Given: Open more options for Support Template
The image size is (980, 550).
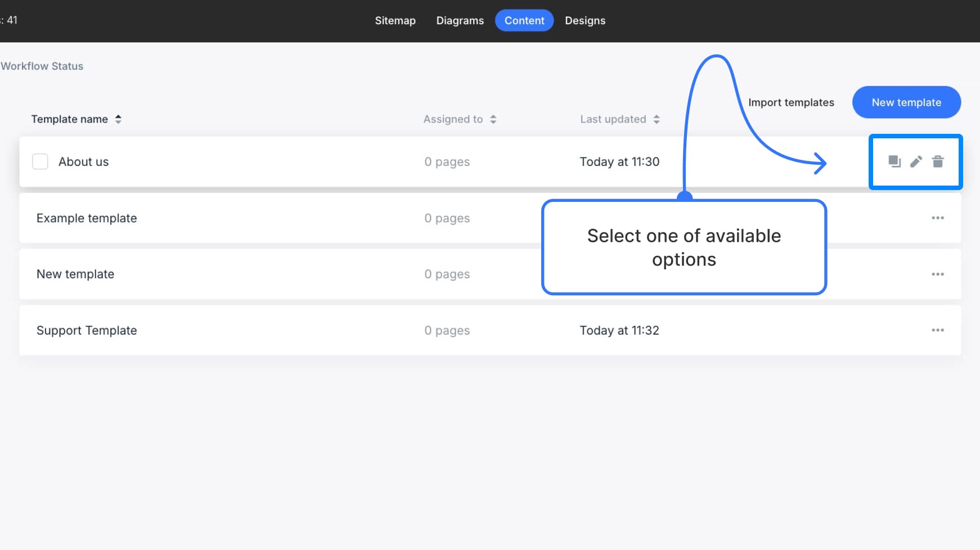Looking at the screenshot, I should tap(938, 330).
